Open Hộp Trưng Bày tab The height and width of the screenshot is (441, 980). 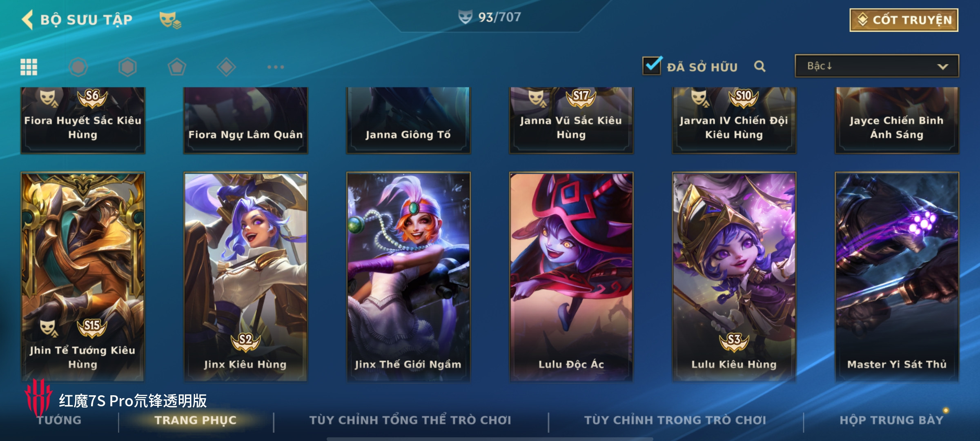891,420
